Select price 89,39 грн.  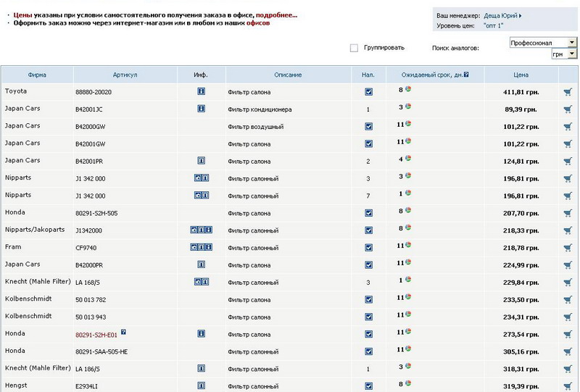521,109
